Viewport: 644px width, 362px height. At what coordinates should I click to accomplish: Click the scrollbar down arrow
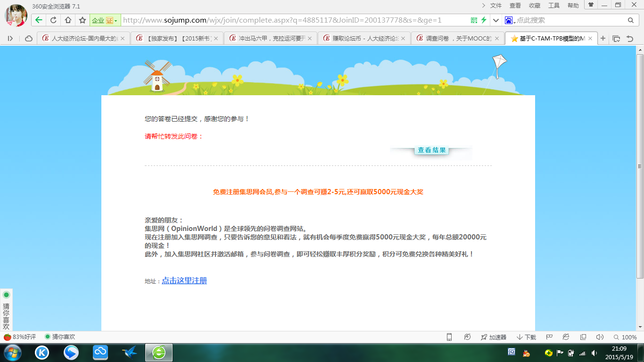[640, 327]
